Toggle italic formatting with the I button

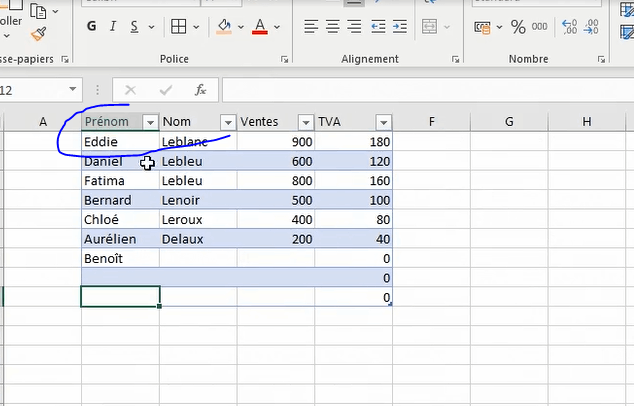[x=113, y=27]
